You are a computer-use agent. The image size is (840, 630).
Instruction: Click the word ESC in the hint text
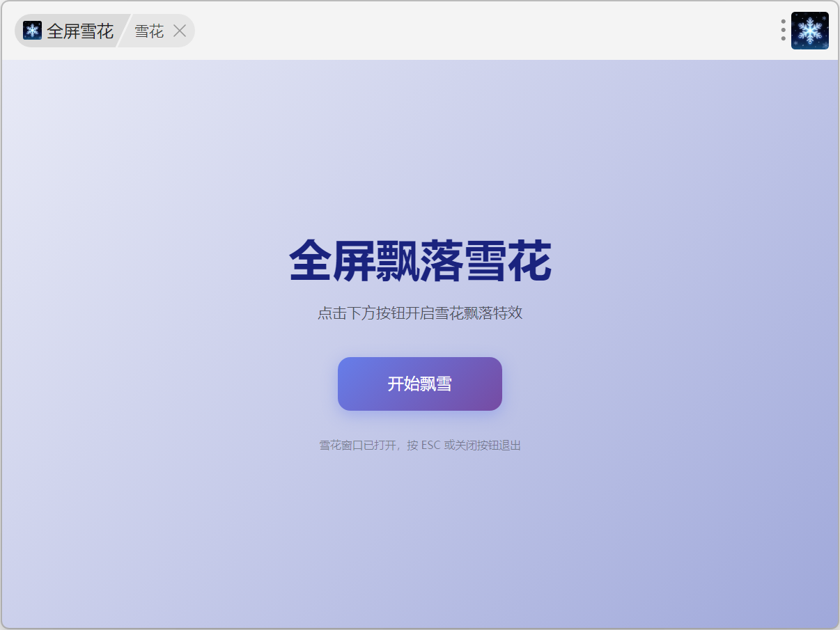click(x=430, y=446)
